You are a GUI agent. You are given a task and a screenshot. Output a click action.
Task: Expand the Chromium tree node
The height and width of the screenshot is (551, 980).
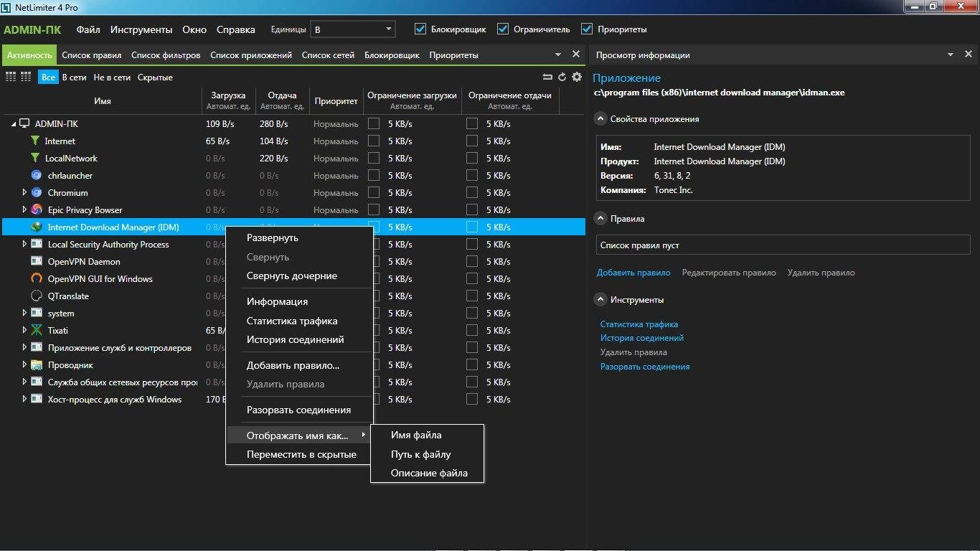(x=24, y=193)
